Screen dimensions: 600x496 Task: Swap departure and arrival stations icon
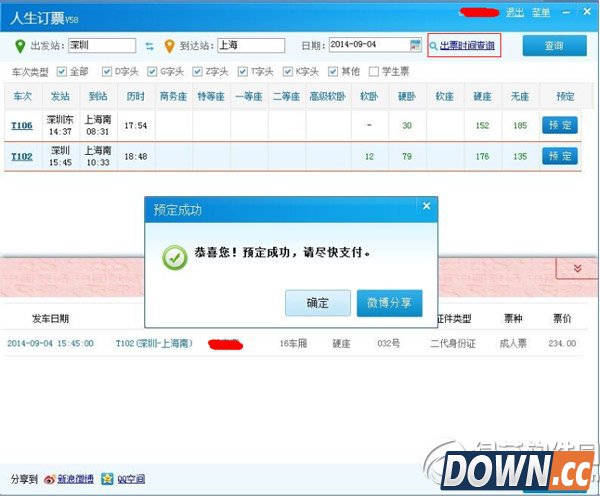click(x=150, y=46)
